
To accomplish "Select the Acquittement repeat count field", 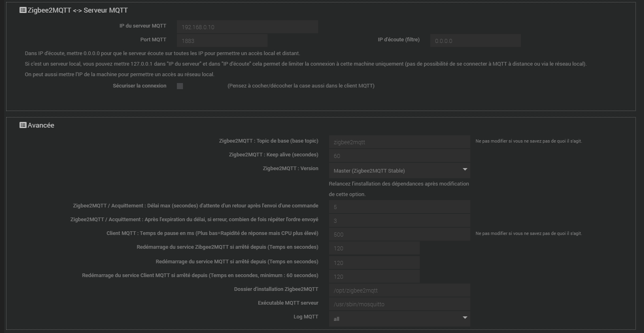I will click(399, 221).
